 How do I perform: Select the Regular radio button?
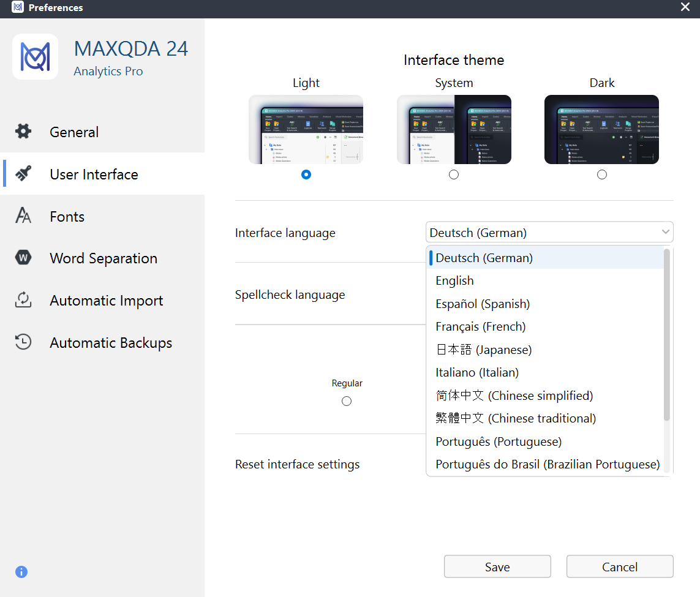pyautogui.click(x=347, y=401)
